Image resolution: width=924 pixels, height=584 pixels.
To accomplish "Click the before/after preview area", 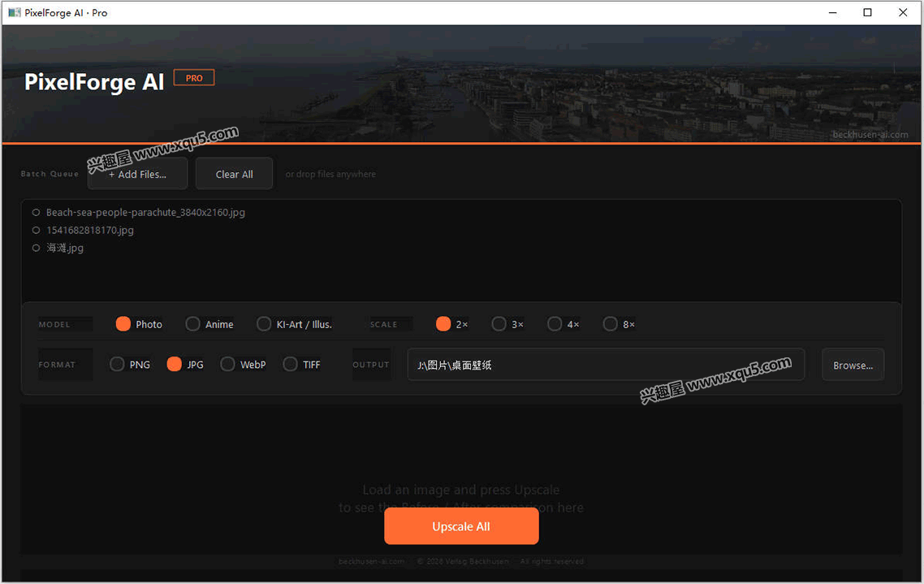I will [x=461, y=478].
